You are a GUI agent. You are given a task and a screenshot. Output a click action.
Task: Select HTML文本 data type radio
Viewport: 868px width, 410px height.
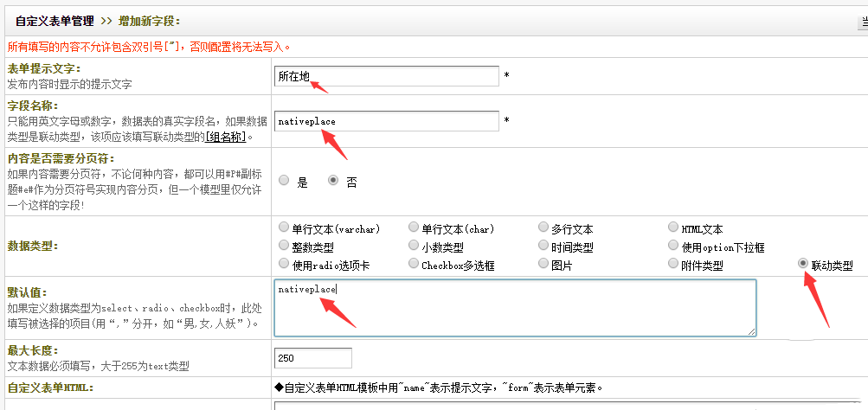[x=674, y=227]
